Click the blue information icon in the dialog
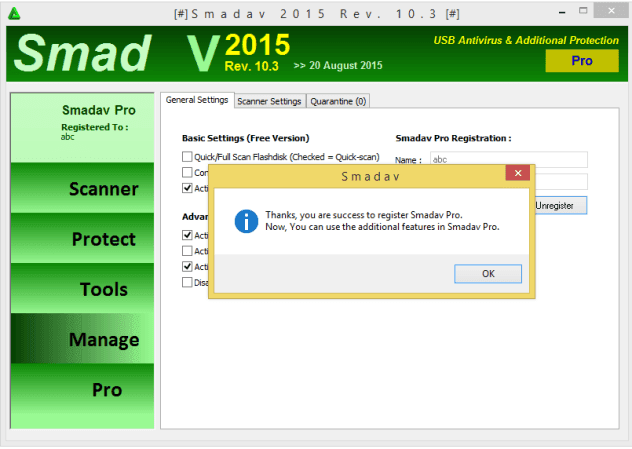This screenshot has width=632, height=449. (x=246, y=221)
